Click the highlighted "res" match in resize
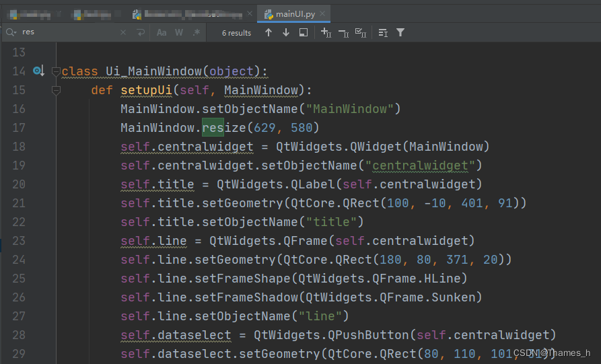This screenshot has width=601, height=364. 213,128
